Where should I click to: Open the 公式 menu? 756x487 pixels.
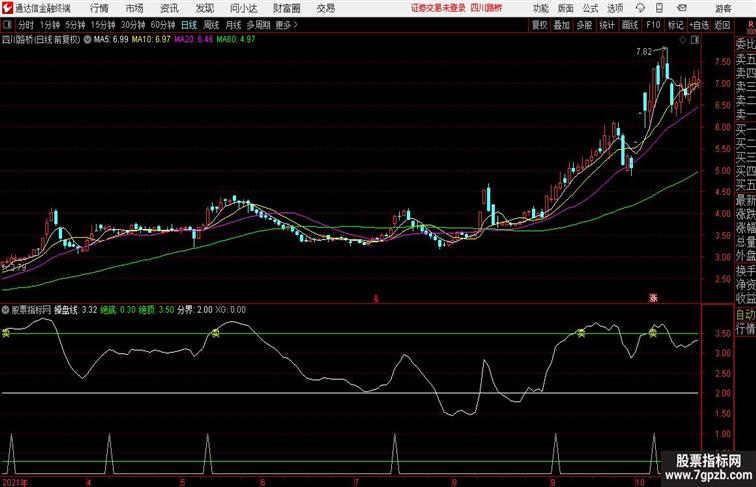click(590, 8)
